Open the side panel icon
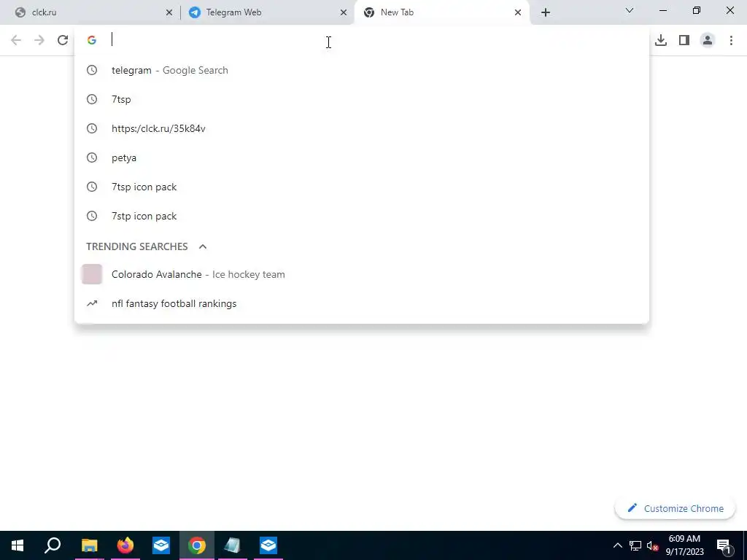Viewport: 747px width, 560px height. point(684,41)
